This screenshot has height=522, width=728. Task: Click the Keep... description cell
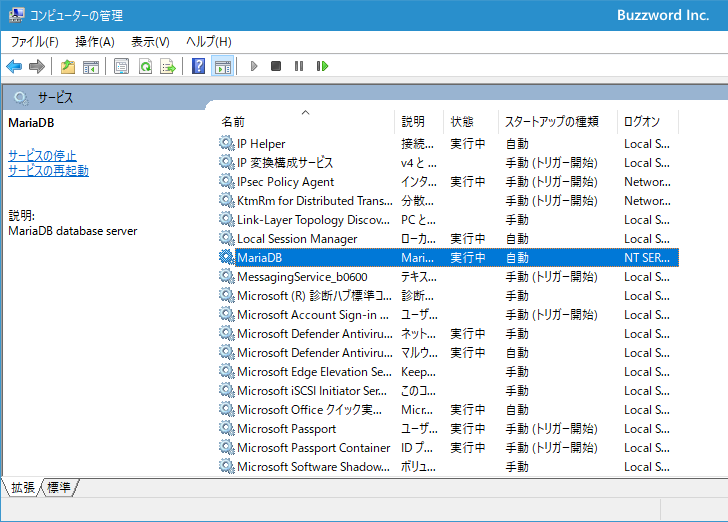pos(418,372)
